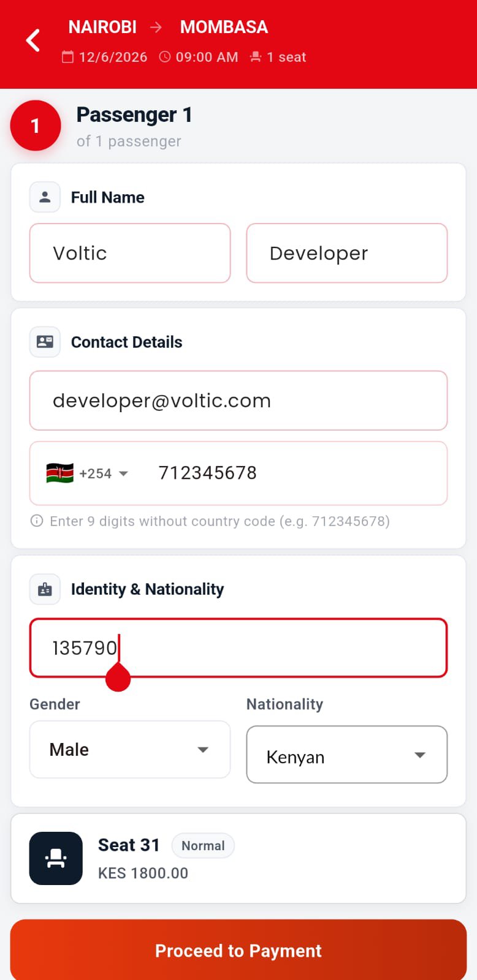This screenshot has width=477, height=980.
Task: Click the dark seat icon for Seat 31
Action: pos(56,858)
